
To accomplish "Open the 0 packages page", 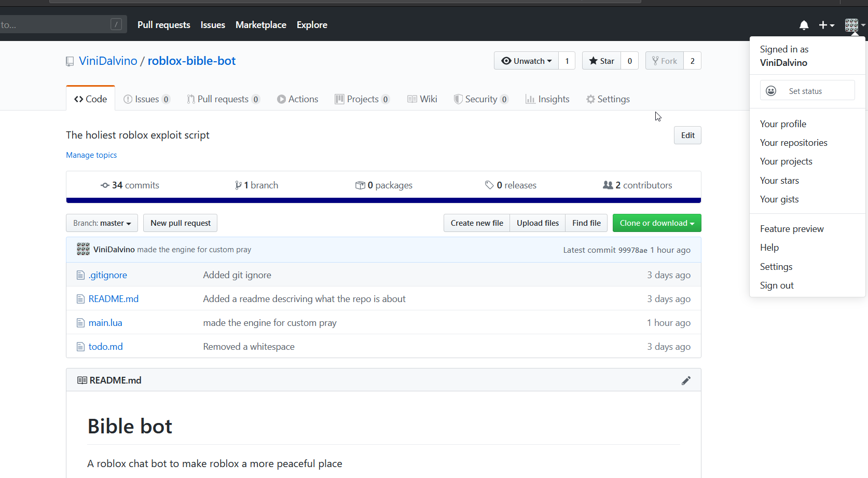I will coord(384,185).
